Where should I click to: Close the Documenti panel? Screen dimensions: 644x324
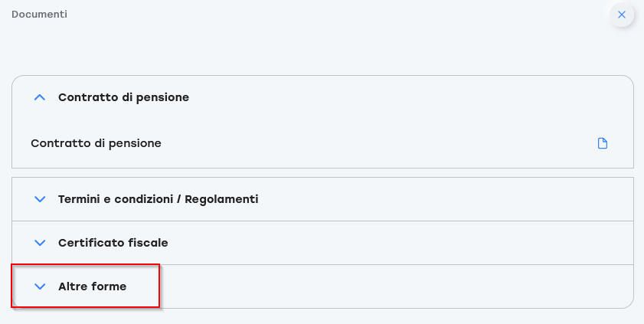(622, 15)
